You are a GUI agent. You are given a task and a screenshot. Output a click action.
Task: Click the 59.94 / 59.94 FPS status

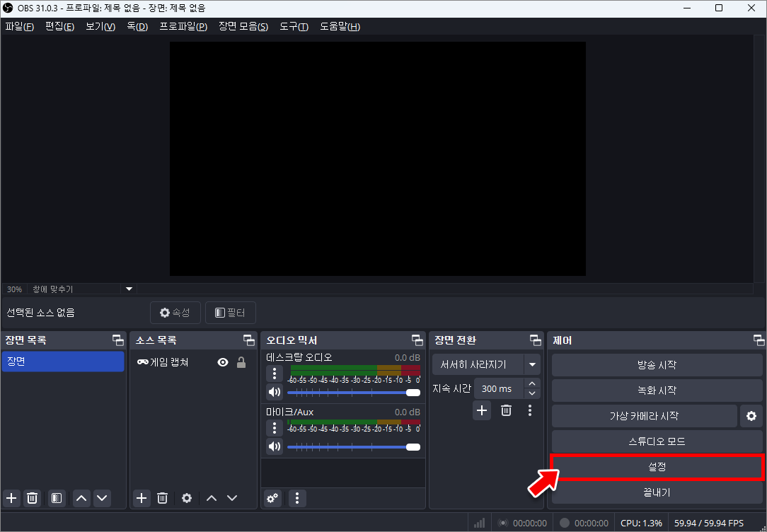709,524
